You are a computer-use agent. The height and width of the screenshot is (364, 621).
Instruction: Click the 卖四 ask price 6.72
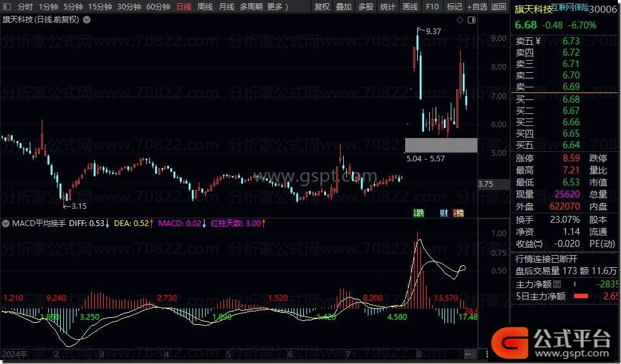pos(571,53)
